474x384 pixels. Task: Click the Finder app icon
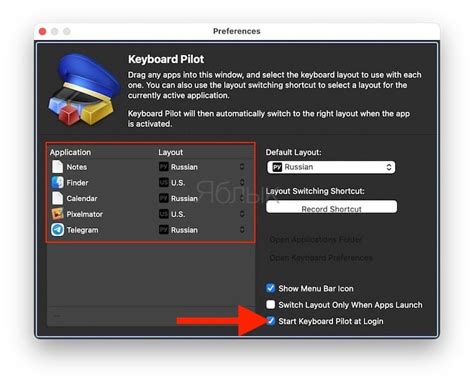click(x=57, y=183)
